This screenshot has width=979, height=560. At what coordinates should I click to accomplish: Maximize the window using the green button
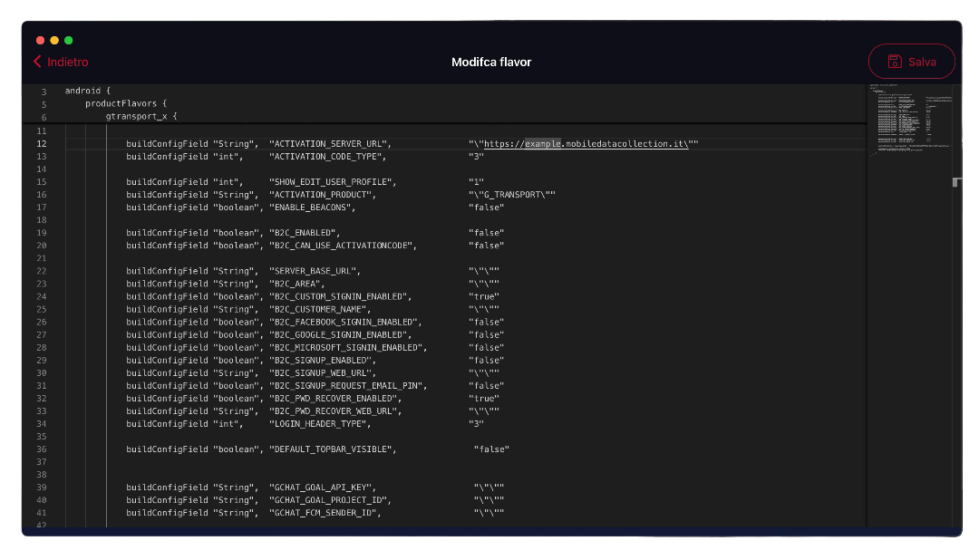(69, 40)
